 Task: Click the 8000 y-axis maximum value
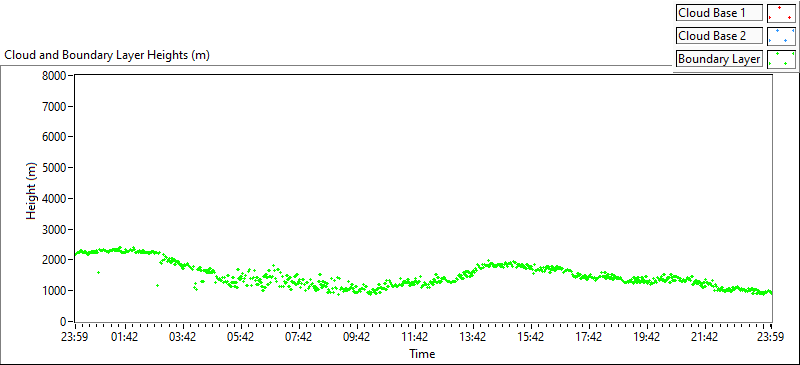click(x=53, y=76)
